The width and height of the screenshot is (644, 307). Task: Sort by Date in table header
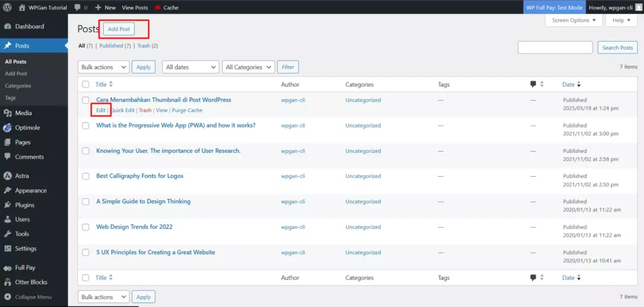[x=571, y=84]
